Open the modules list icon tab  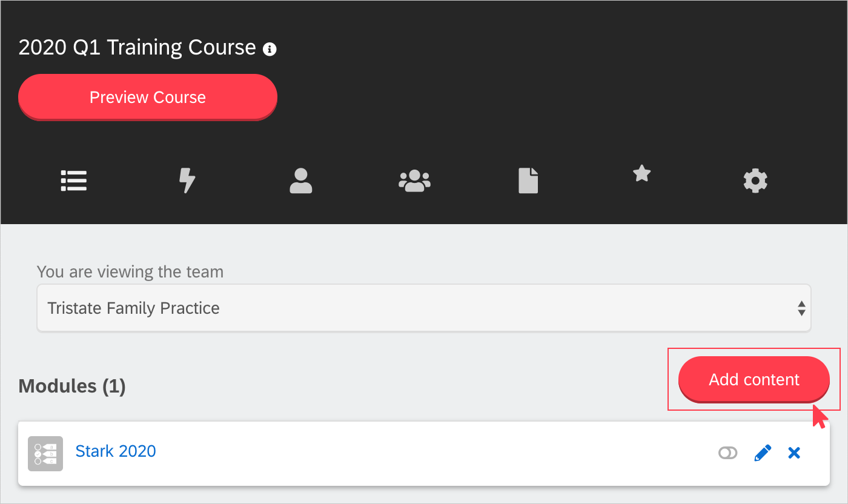(x=74, y=181)
